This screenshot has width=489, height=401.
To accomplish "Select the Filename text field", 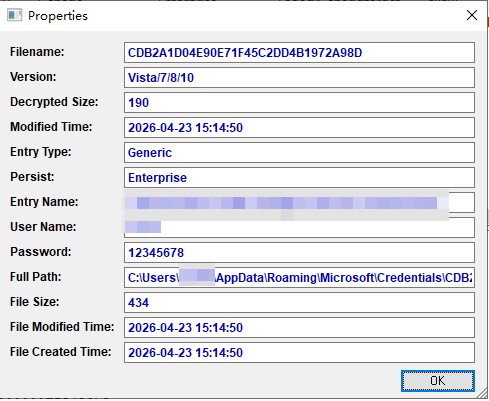I will pyautogui.click(x=299, y=52).
